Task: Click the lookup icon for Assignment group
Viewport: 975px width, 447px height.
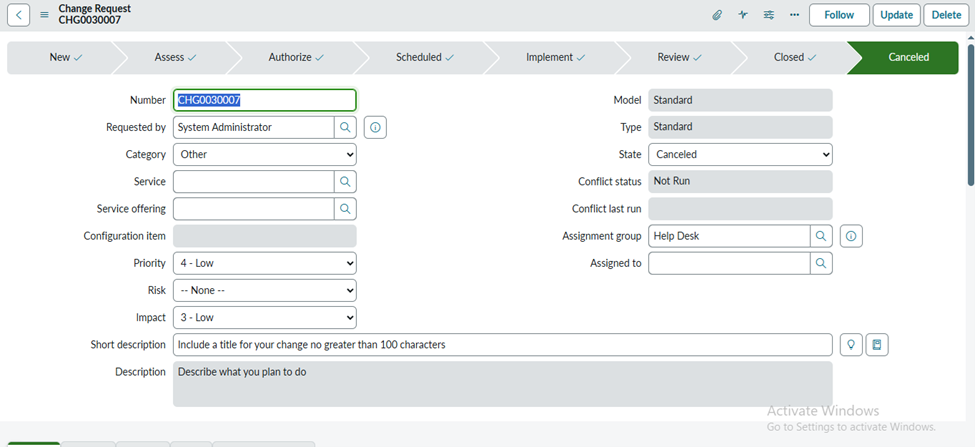Action: (821, 236)
